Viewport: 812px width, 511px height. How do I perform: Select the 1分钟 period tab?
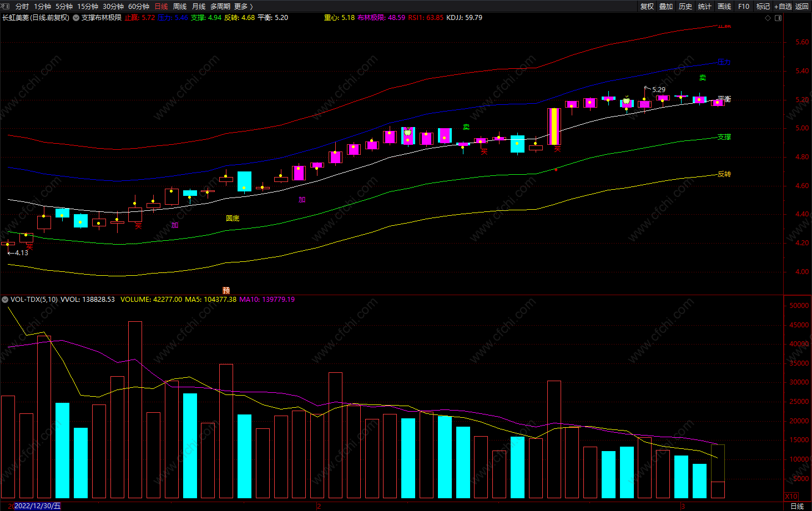click(42, 6)
